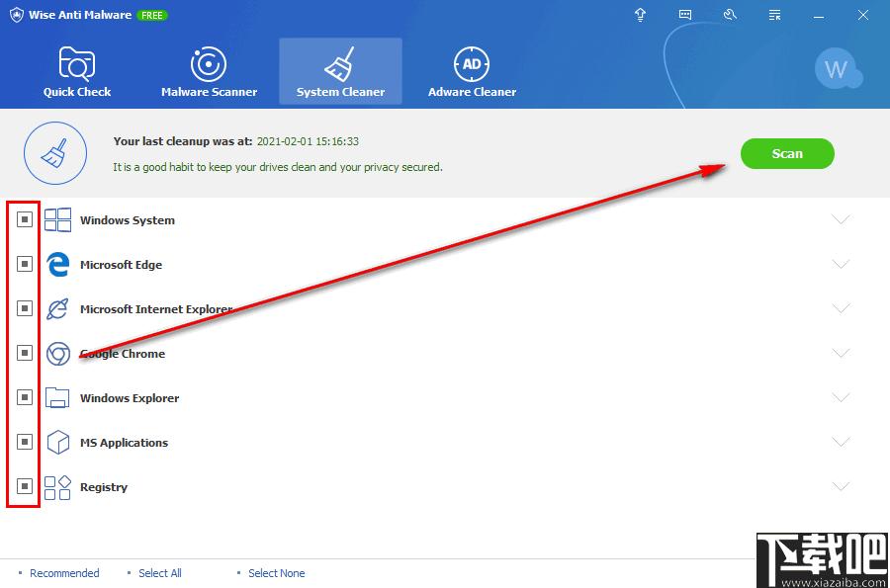Click the Select All link

coord(160,573)
